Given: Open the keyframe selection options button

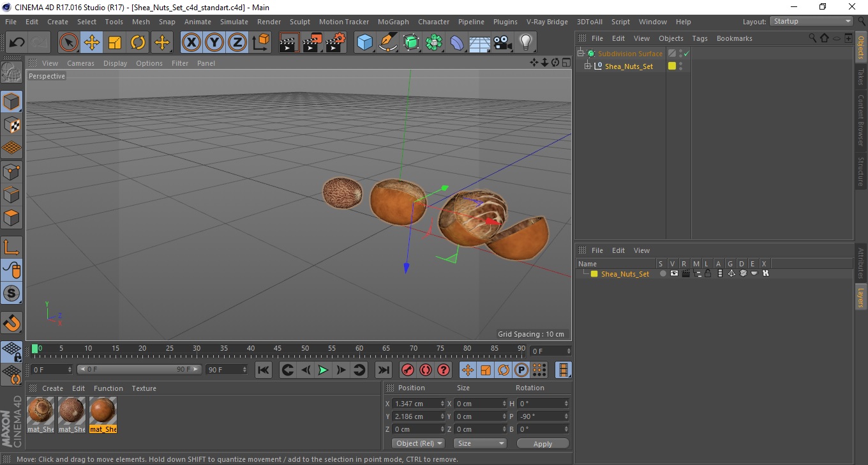Looking at the screenshot, I should click(444, 370).
